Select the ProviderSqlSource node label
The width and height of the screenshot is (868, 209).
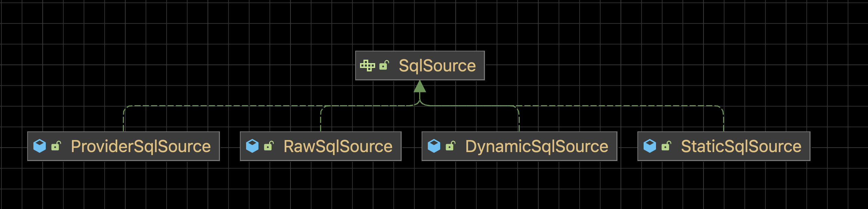tap(141, 147)
